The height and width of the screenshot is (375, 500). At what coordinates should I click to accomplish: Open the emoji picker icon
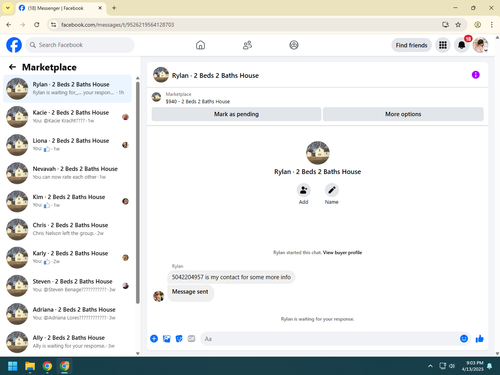point(464,339)
